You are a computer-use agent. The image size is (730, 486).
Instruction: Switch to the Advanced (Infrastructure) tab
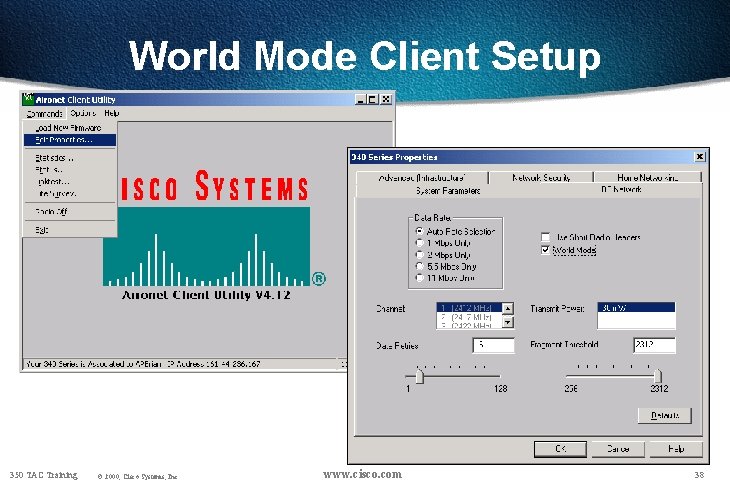pyautogui.click(x=422, y=178)
